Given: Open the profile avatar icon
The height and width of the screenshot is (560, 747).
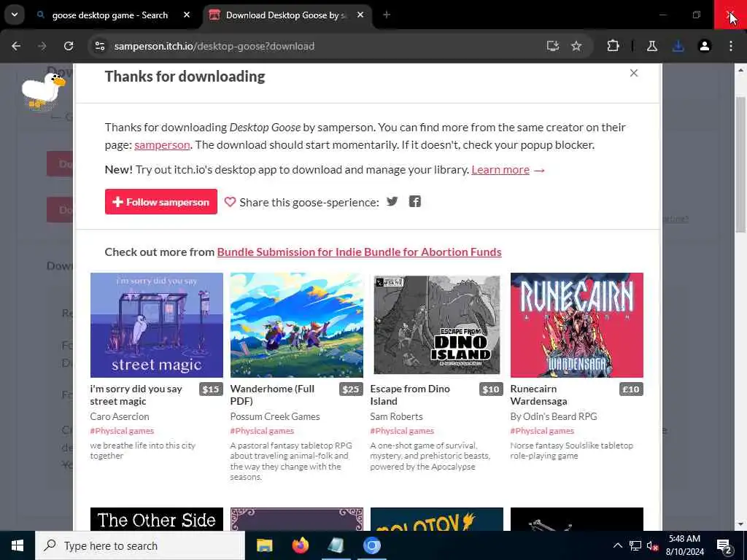Looking at the screenshot, I should (x=705, y=46).
